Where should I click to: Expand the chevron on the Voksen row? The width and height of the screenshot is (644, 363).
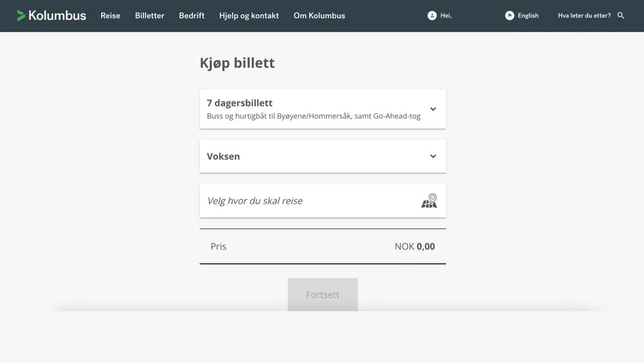click(433, 156)
